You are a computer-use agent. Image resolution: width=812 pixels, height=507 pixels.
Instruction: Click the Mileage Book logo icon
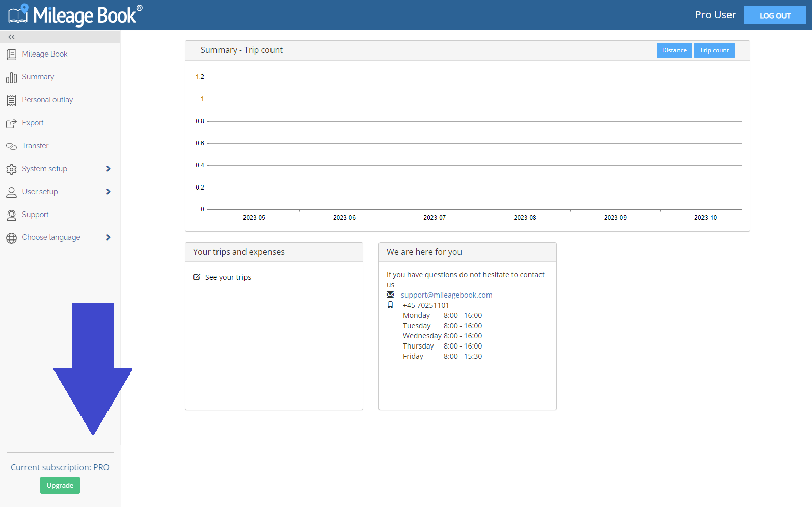18,14
